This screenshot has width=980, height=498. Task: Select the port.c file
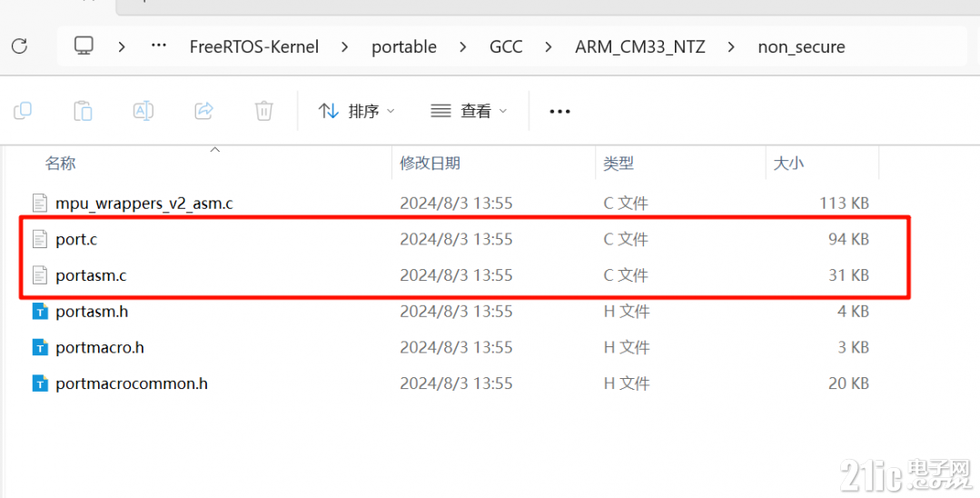(76, 239)
